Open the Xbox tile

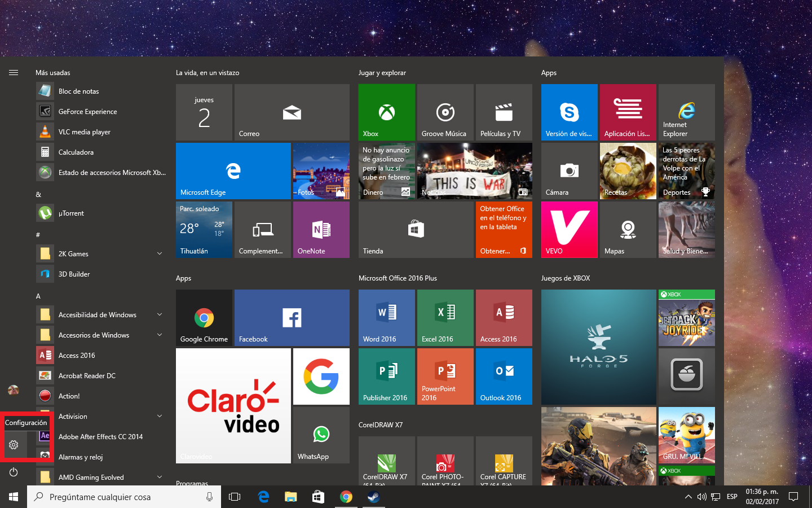tap(387, 112)
